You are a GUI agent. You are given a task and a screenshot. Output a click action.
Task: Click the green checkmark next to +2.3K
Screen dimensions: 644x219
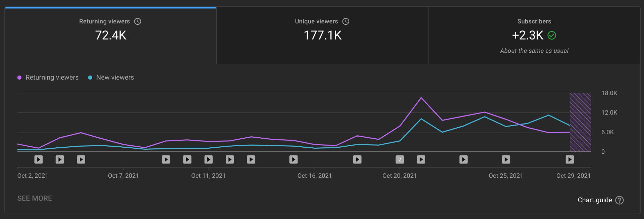(x=552, y=35)
